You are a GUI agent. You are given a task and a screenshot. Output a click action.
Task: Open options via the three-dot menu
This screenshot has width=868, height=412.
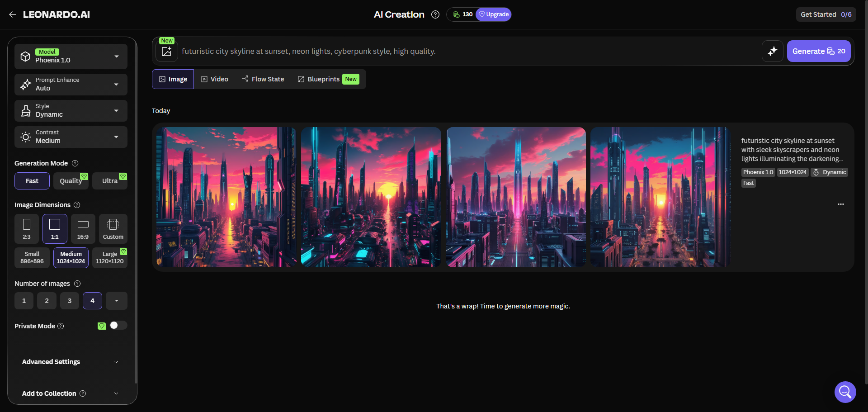pos(841,204)
